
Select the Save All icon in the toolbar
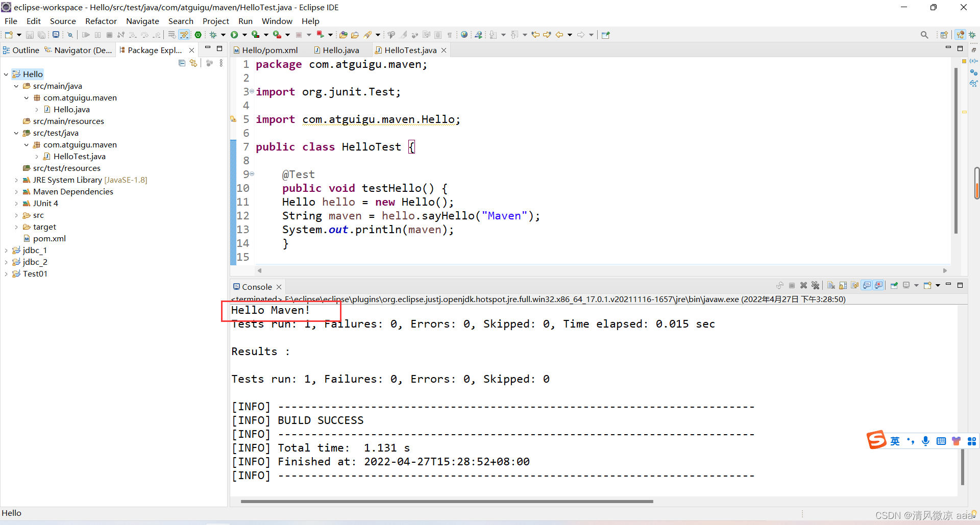41,34
